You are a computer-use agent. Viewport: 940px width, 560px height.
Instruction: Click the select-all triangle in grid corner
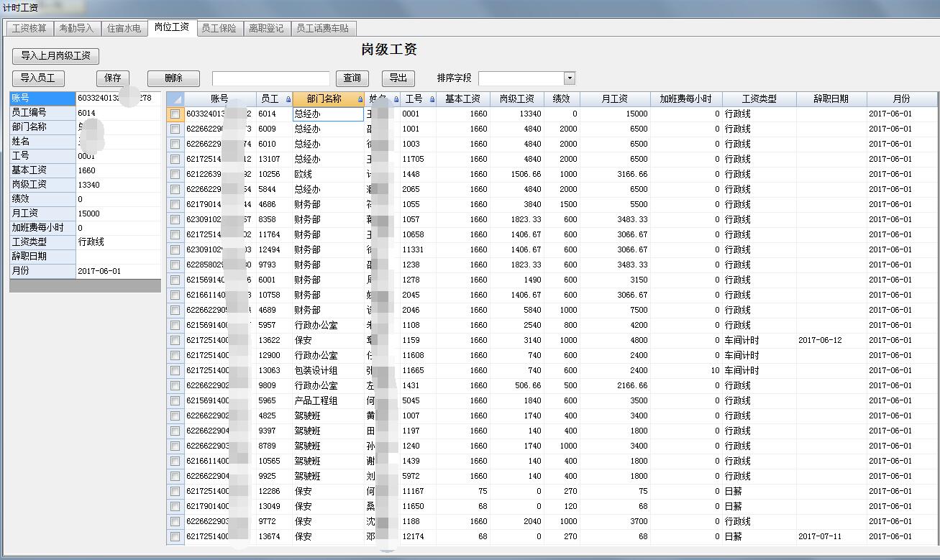pos(175,99)
